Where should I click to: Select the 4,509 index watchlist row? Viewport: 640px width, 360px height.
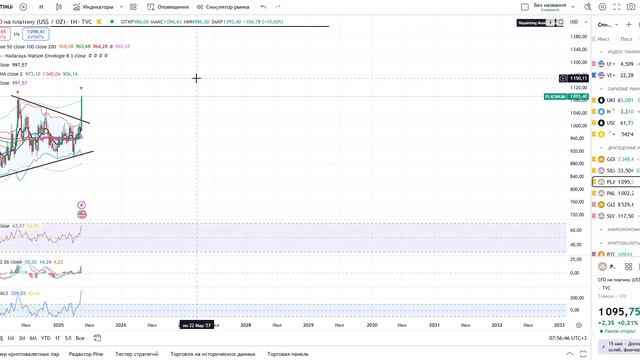[616, 64]
